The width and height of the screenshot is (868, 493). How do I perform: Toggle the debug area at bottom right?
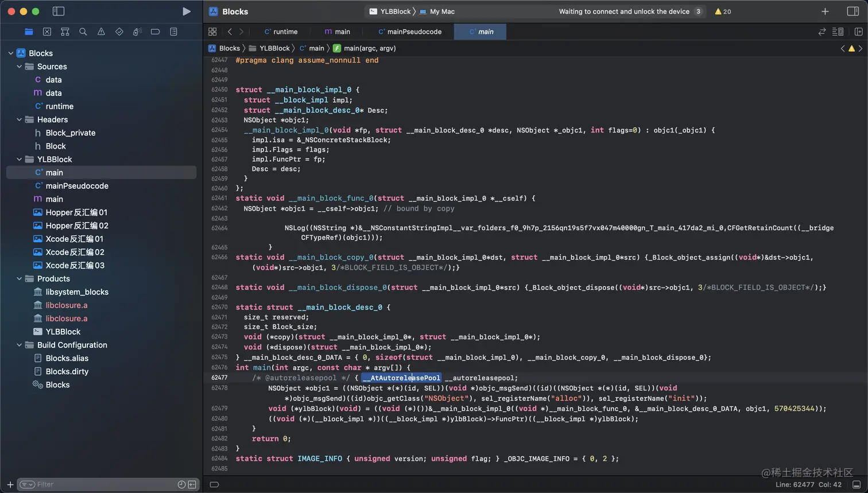(x=856, y=484)
